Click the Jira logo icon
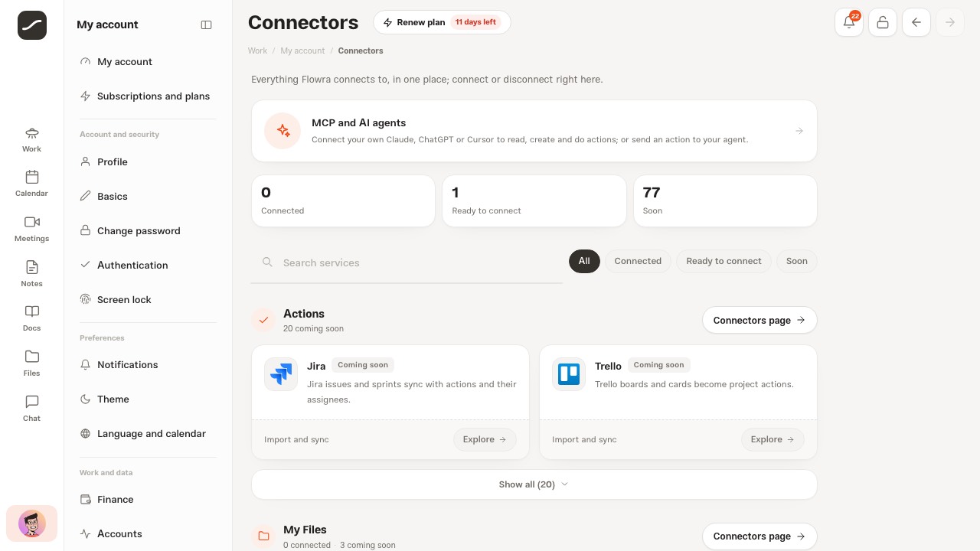Image resolution: width=980 pixels, height=551 pixels. pyautogui.click(x=281, y=374)
